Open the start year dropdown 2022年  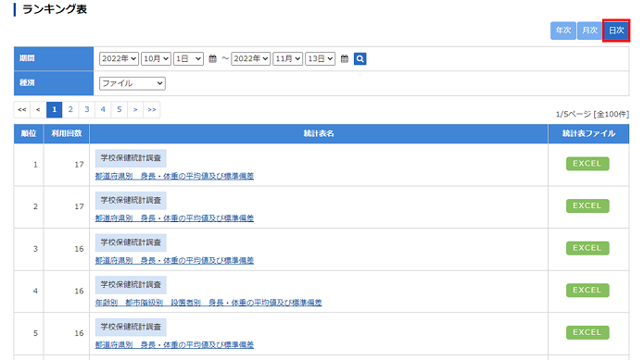click(x=119, y=58)
